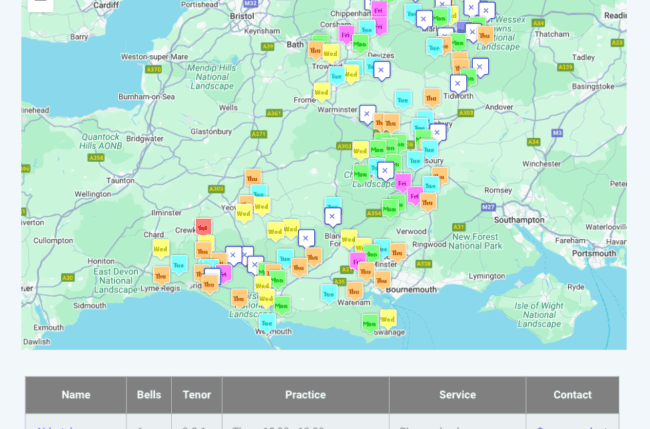Select the Service column header
650x429 pixels.
457,395
